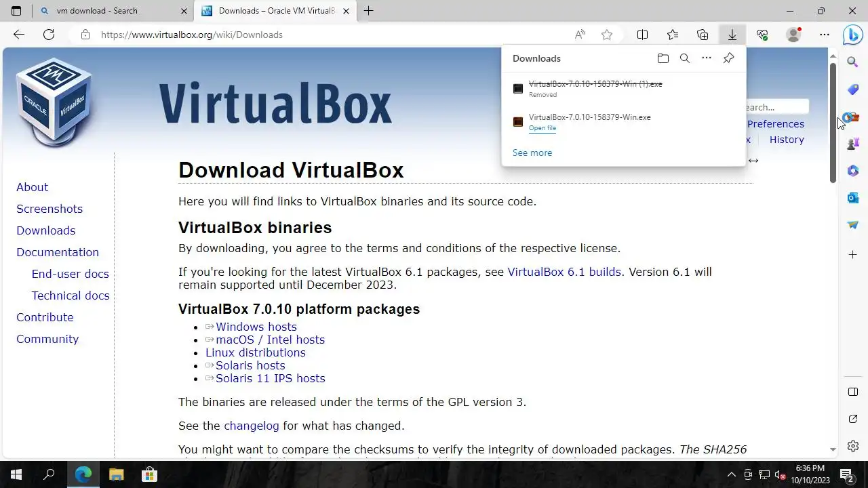
Task: Select removed VirtualBox-7.0.10-158379-Win (1).exe entry
Action: click(623, 89)
